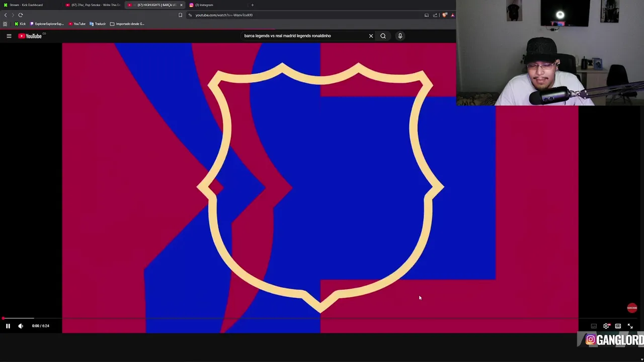Click the video time display 0:00 / 6:24
Image resolution: width=644 pixels, height=362 pixels.
pos(41,326)
